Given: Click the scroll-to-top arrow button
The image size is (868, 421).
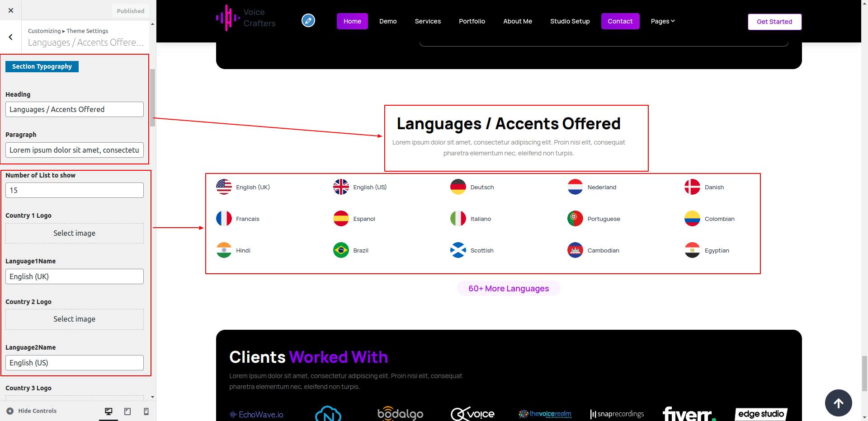Looking at the screenshot, I should click(838, 403).
